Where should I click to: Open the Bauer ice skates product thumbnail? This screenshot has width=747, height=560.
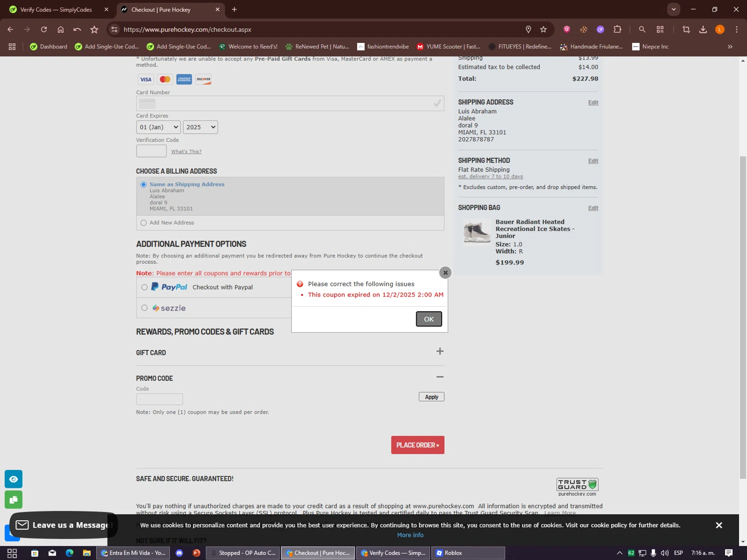click(x=477, y=232)
